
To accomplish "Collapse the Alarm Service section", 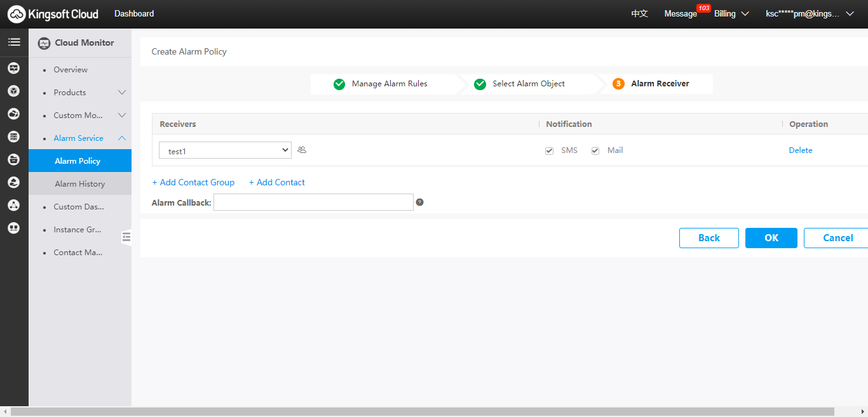I will coord(122,138).
